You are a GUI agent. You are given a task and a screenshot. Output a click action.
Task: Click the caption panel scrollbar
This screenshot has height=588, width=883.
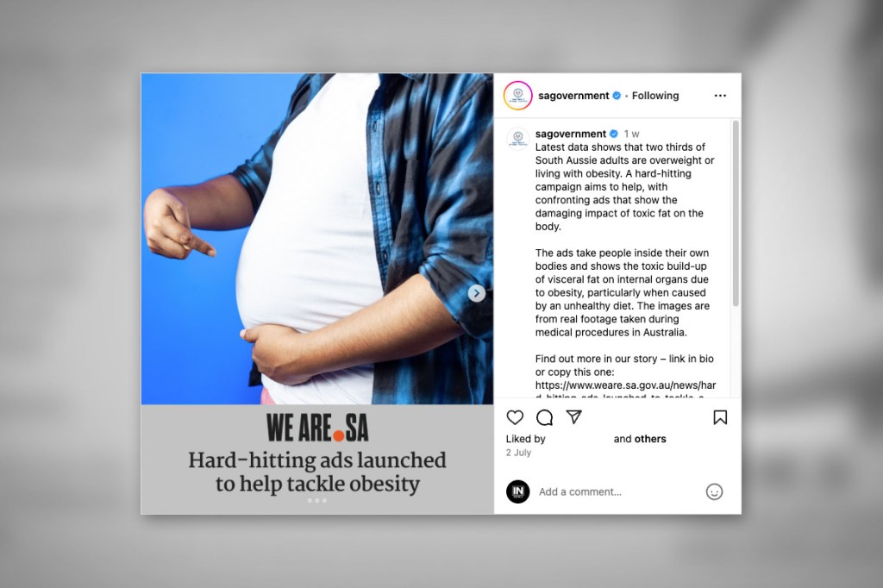[735, 214]
